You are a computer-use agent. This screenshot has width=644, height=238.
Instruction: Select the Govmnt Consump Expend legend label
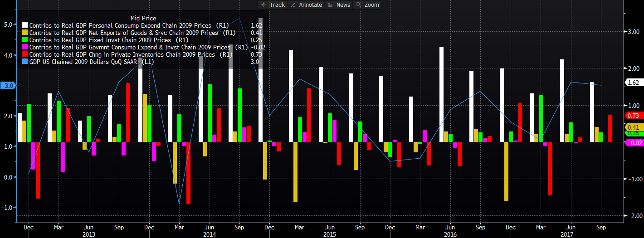[x=129, y=47]
